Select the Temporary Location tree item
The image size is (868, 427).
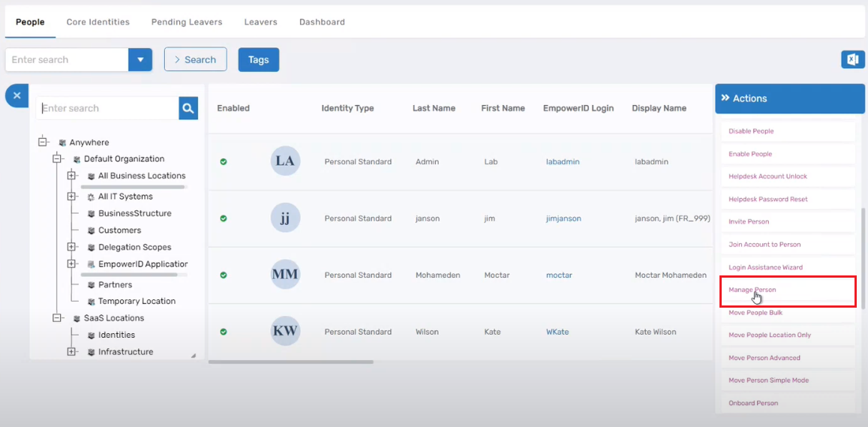[x=137, y=301]
